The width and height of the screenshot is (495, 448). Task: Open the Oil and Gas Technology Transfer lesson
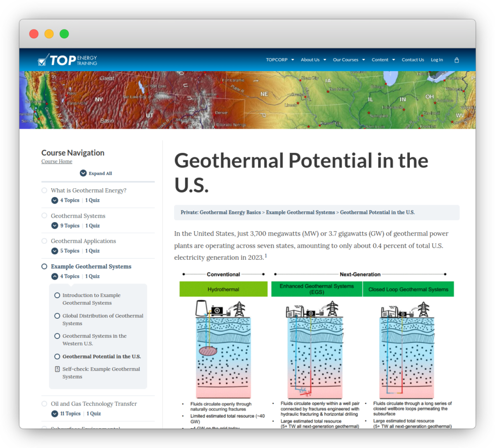click(x=94, y=403)
